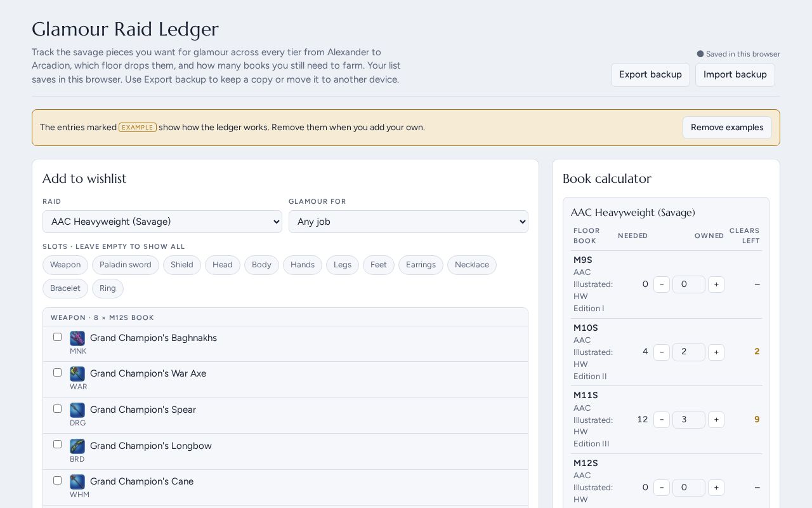Select the Grand Champion's Spear checkbox
812x508 pixels.
57,409
